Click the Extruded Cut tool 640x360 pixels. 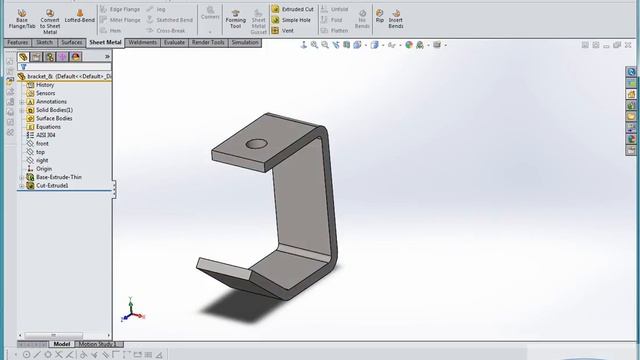point(293,9)
